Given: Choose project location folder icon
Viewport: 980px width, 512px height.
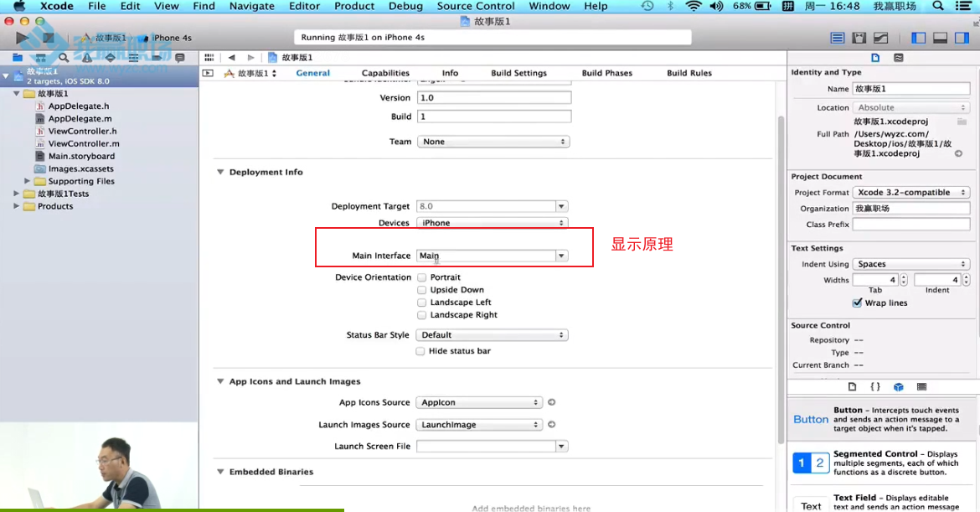Looking at the screenshot, I should click(962, 122).
